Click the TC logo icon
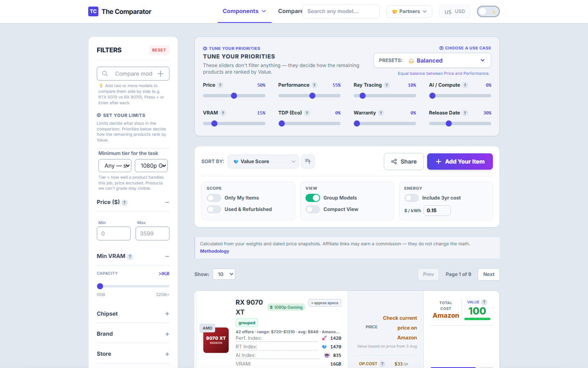The width and height of the screenshot is (588, 368). point(93,11)
